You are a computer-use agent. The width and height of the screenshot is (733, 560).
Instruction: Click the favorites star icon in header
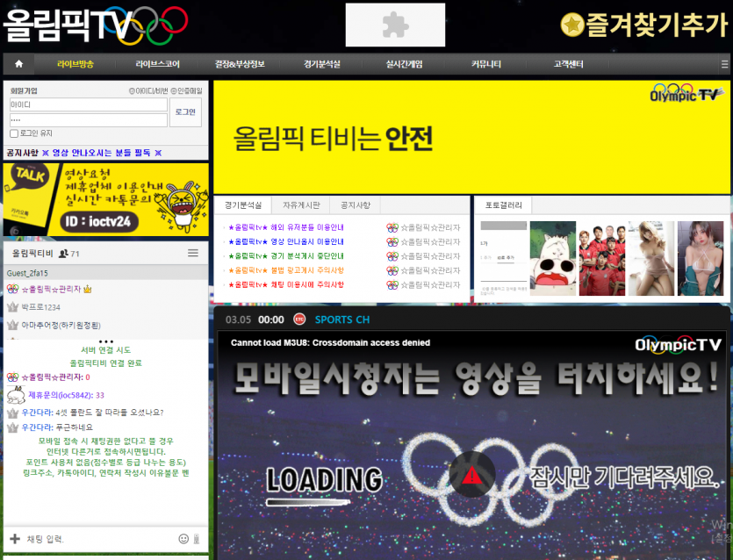[x=572, y=25]
